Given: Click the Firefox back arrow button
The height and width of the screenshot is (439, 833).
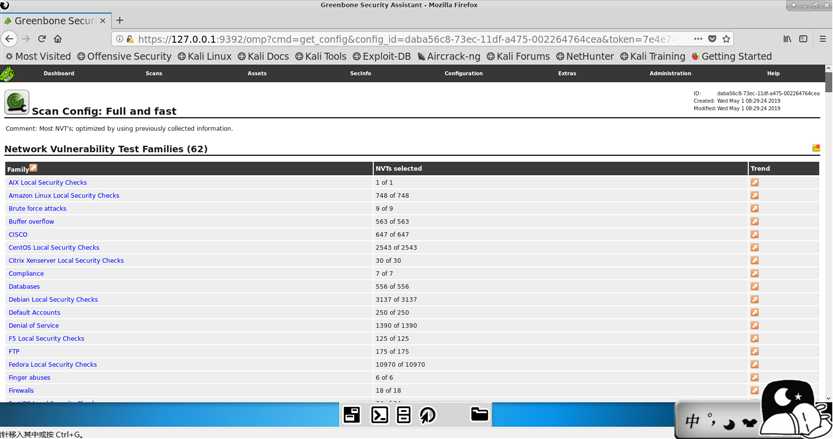Looking at the screenshot, I should [9, 39].
